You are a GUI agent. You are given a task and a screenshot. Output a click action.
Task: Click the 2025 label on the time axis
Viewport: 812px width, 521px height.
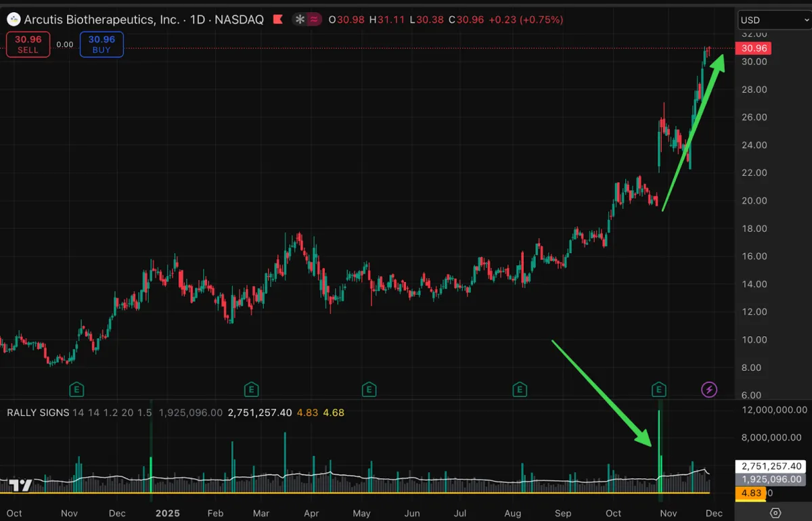click(168, 513)
